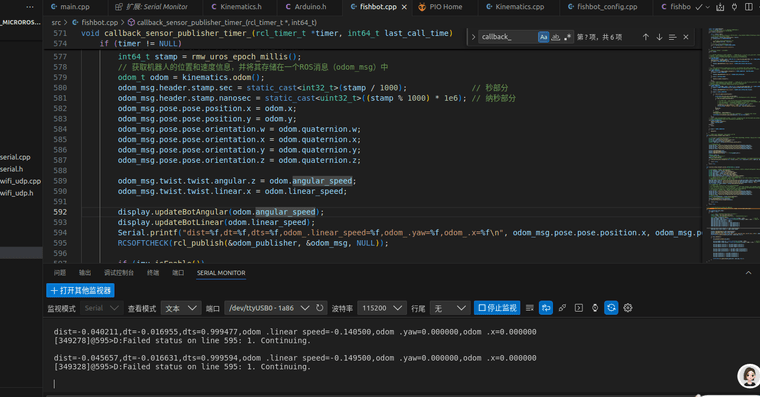Collapse the bottom panel with chevron
The height and width of the screenshot is (397, 760).
(748, 273)
